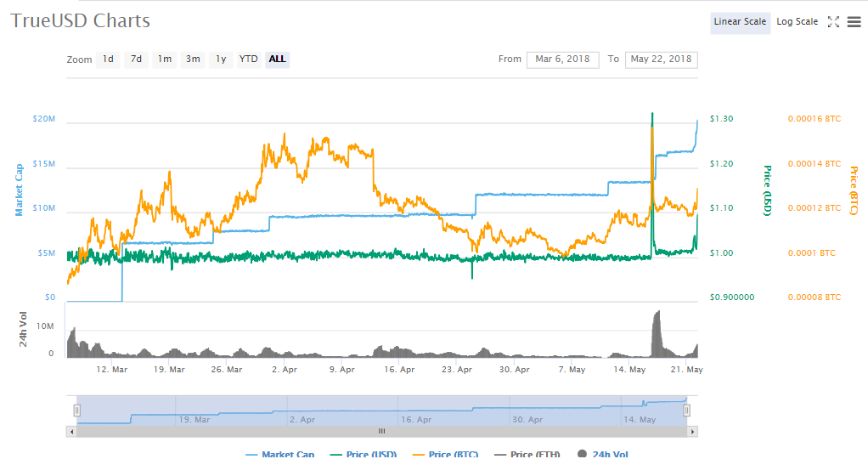The image size is (868, 459).
Task: Click left scroll arrow of navigator scrollbar
Action: point(71,432)
